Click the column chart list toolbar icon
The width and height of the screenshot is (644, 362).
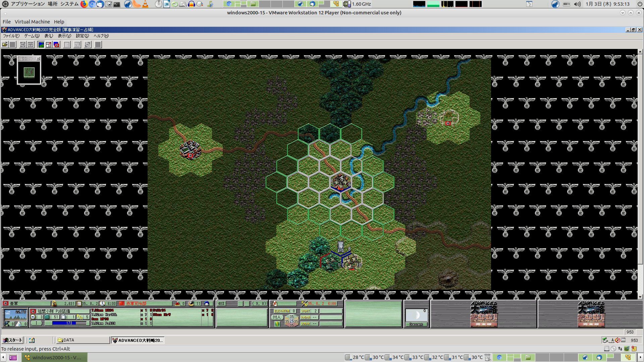[x=77, y=45]
